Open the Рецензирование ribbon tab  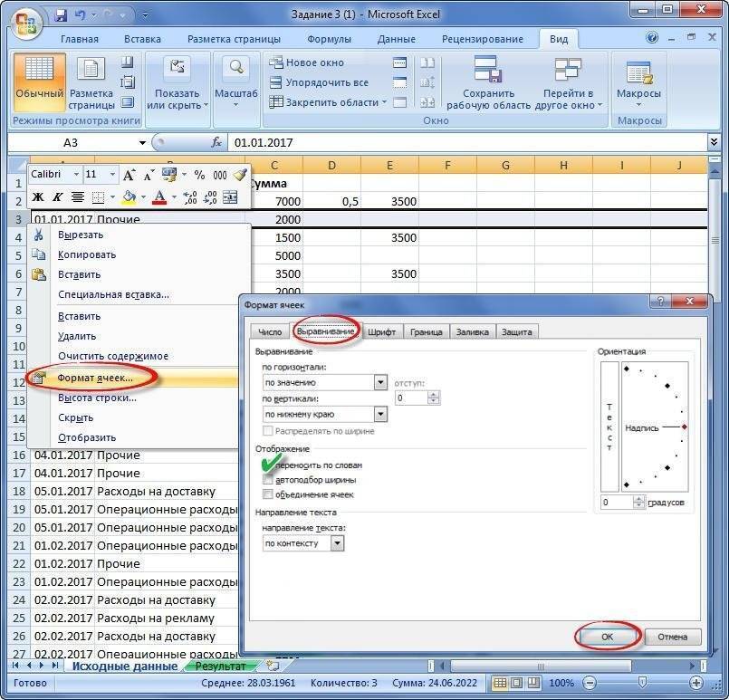pyautogui.click(x=482, y=39)
